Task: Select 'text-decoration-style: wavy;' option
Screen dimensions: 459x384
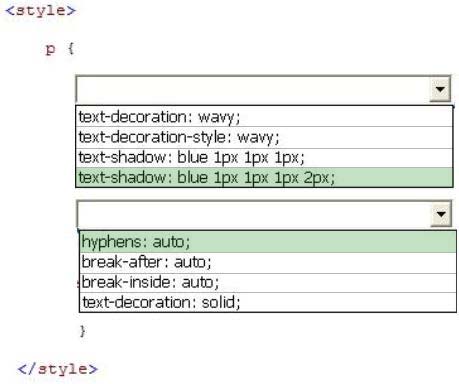Action: pyautogui.click(x=264, y=137)
